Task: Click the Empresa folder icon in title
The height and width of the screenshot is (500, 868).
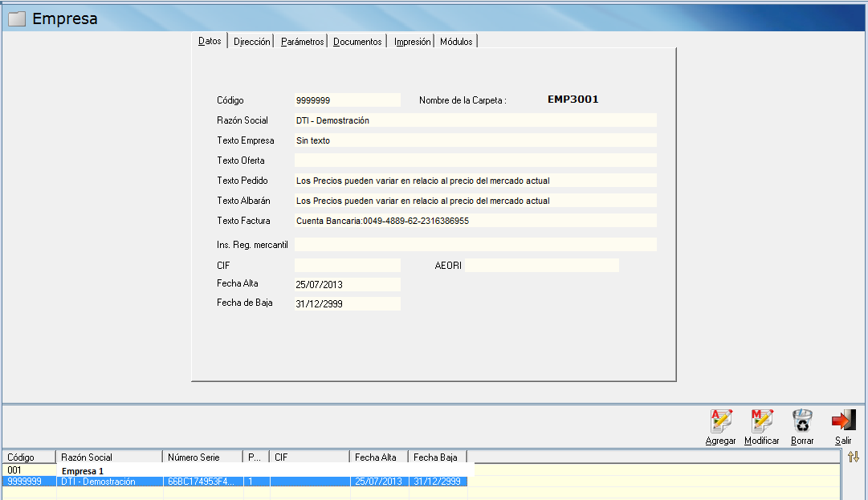Action: (x=17, y=18)
